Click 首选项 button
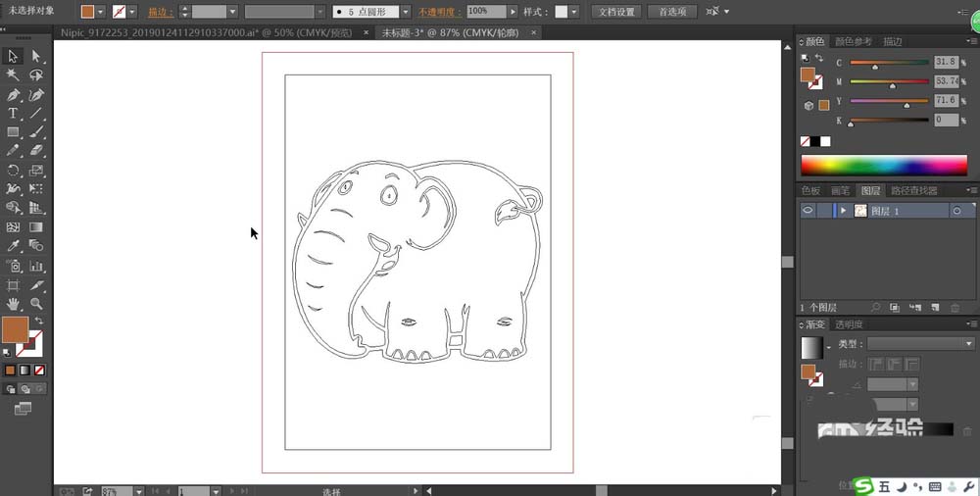Image resolution: width=980 pixels, height=496 pixels. (x=672, y=12)
